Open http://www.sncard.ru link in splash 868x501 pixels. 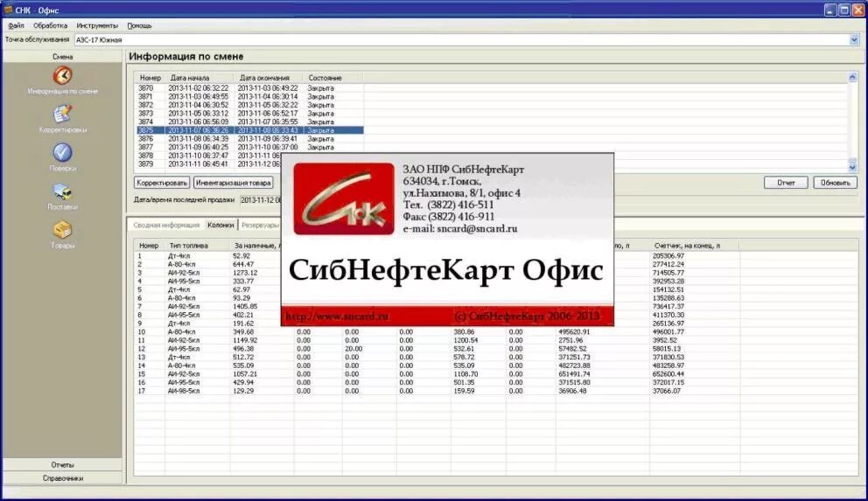tap(337, 317)
